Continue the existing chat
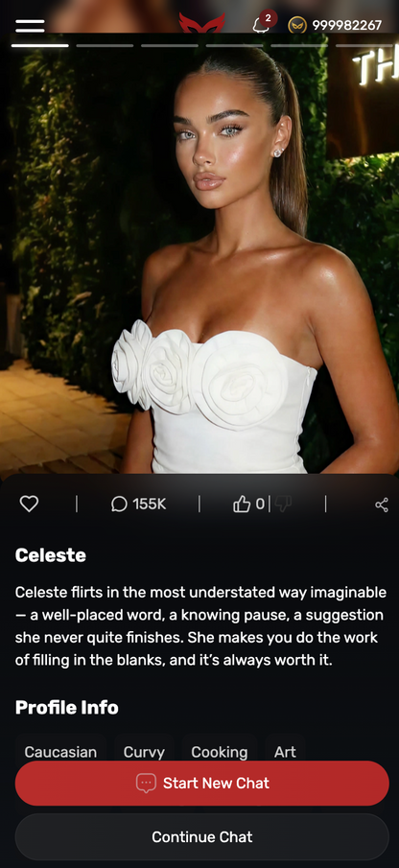Image resolution: width=399 pixels, height=868 pixels. 202,836
